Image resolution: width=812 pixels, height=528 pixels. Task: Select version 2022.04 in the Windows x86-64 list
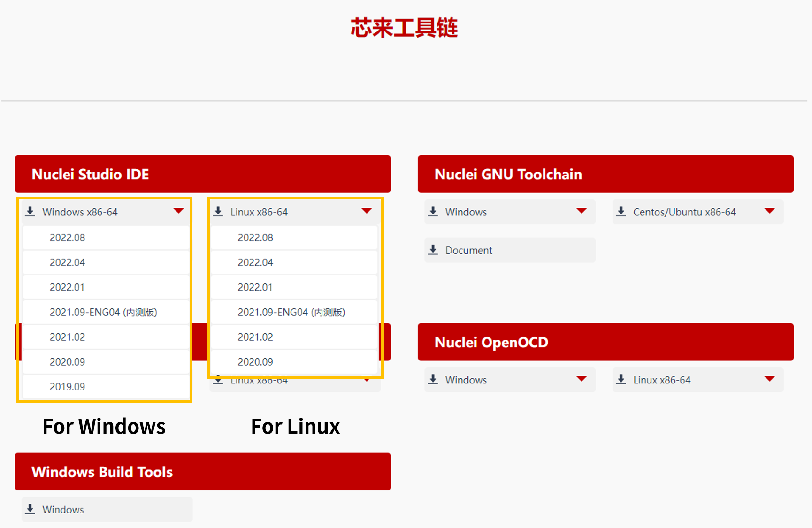(x=106, y=262)
